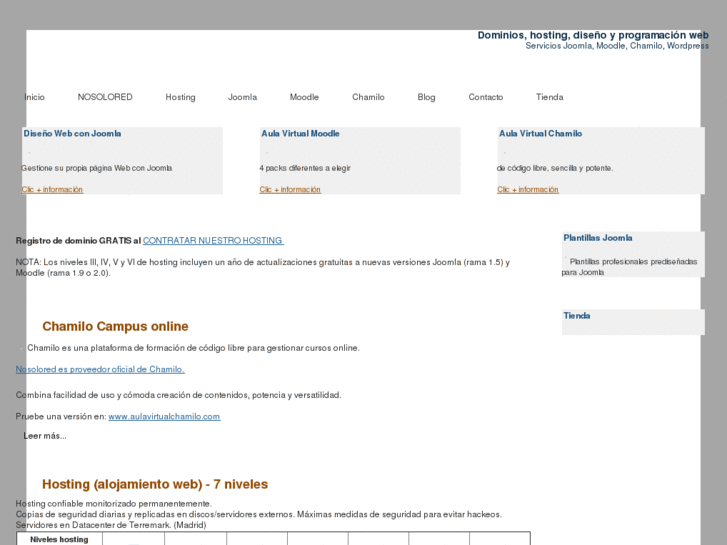Click 'Leer más...' under Chamilo Campus online

45,436
